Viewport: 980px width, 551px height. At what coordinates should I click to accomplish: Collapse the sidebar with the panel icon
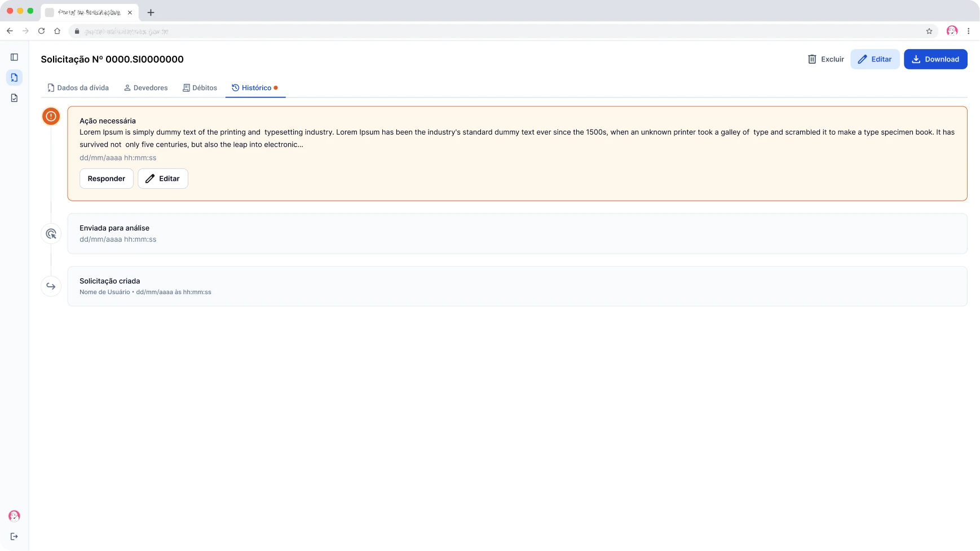[14, 57]
